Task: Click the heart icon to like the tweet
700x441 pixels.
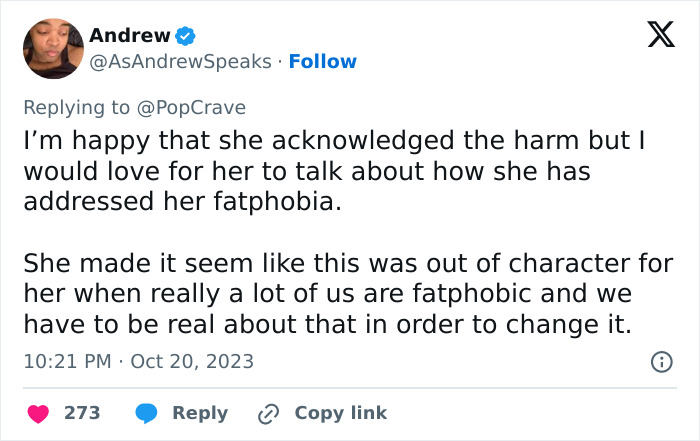Action: pos(37,413)
